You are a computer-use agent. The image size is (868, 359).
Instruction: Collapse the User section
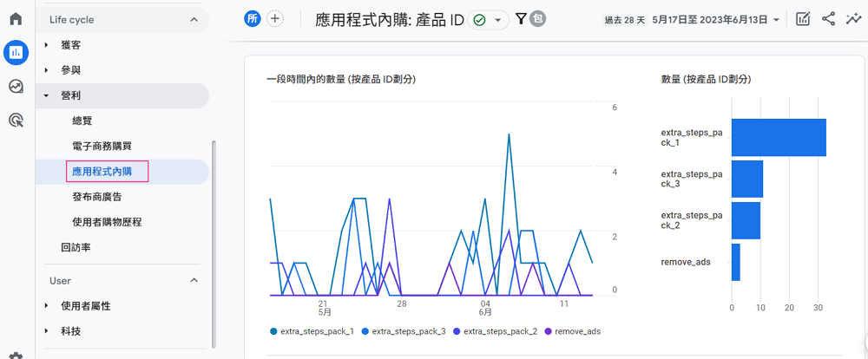tap(194, 280)
